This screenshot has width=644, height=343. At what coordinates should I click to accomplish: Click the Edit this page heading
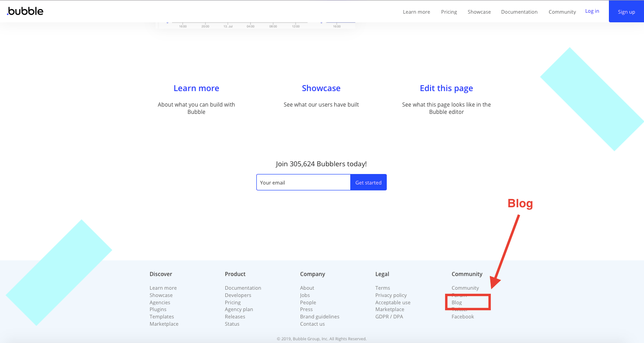click(x=446, y=88)
